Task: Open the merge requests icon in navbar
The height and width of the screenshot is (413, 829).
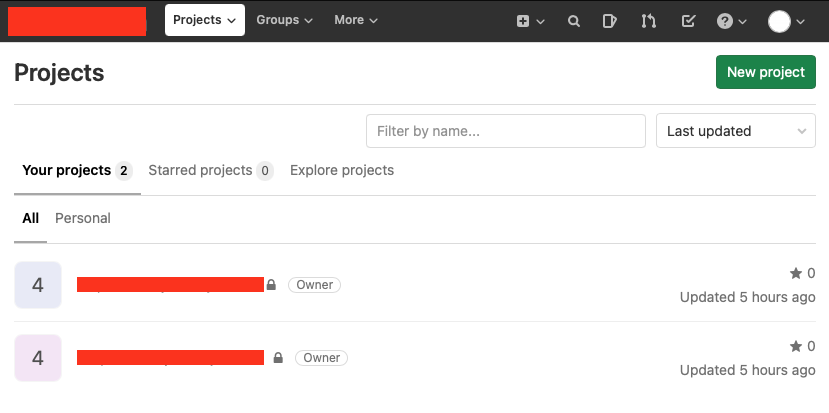Action: pos(649,21)
